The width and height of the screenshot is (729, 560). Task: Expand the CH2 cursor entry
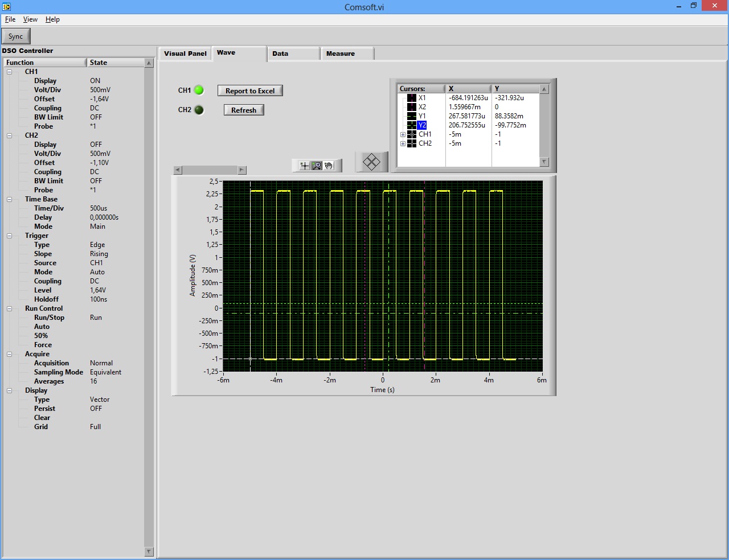point(403,144)
